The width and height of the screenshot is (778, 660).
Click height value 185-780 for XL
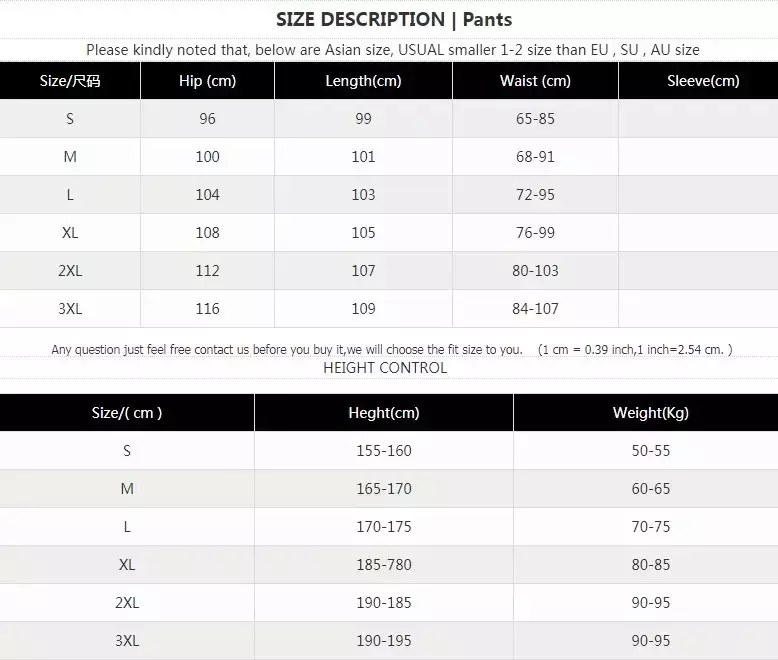384,565
